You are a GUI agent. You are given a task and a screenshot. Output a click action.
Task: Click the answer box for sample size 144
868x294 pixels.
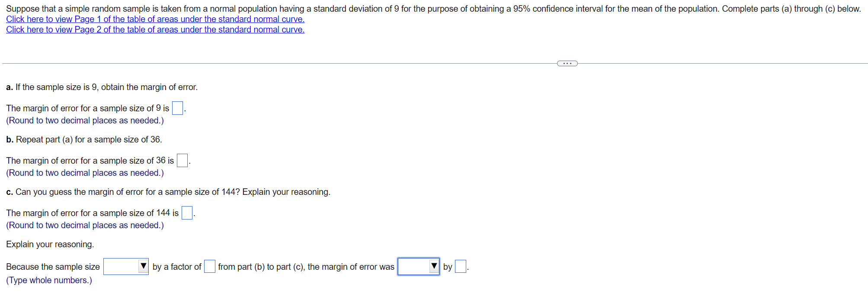186,213
